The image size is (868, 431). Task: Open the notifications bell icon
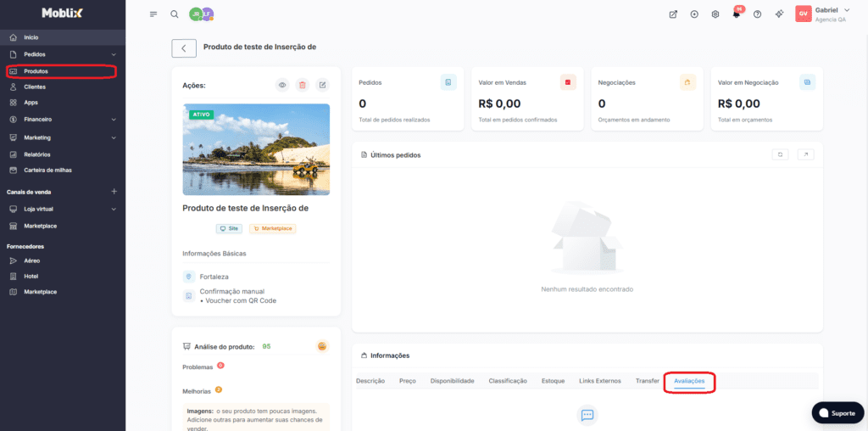[736, 14]
